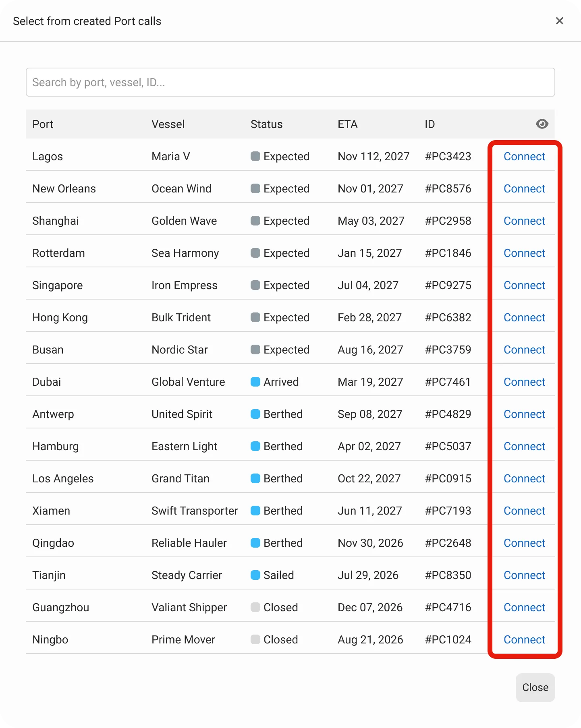Connect the Lagos port call
The height and width of the screenshot is (728, 581).
(x=524, y=156)
